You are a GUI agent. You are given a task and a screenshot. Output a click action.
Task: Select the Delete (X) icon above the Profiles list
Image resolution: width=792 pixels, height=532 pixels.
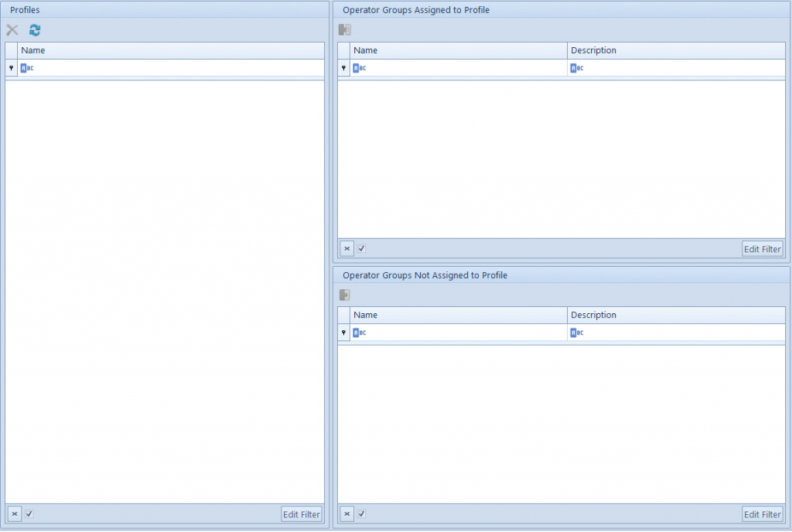(12, 30)
